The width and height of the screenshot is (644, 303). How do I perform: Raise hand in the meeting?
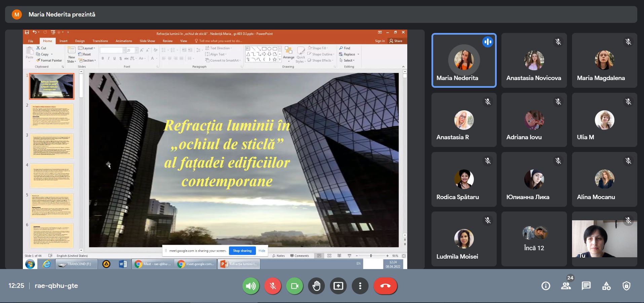click(316, 286)
